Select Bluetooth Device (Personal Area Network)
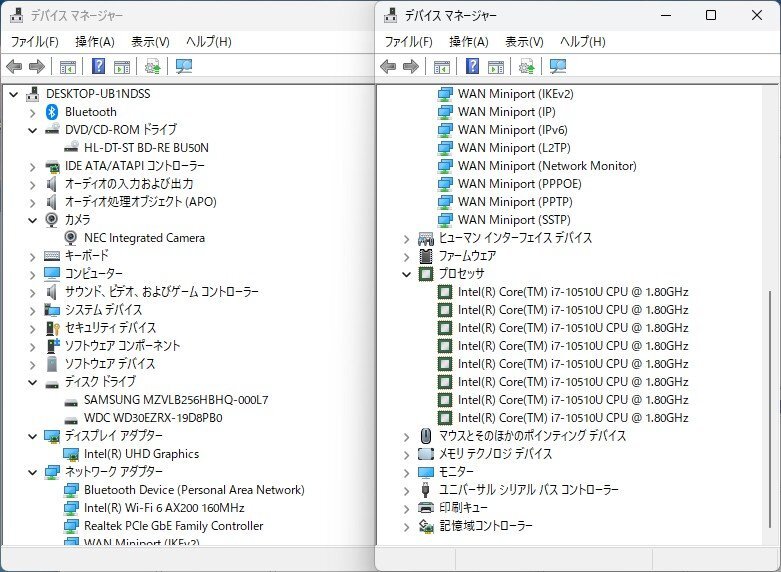Screen dimensions: 781x572 click(x=194, y=490)
